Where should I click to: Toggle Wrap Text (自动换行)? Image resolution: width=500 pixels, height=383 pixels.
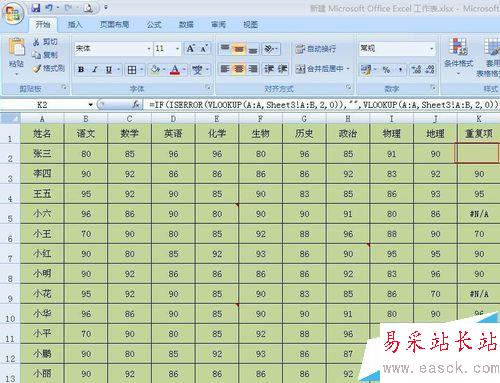pyautogui.click(x=316, y=49)
